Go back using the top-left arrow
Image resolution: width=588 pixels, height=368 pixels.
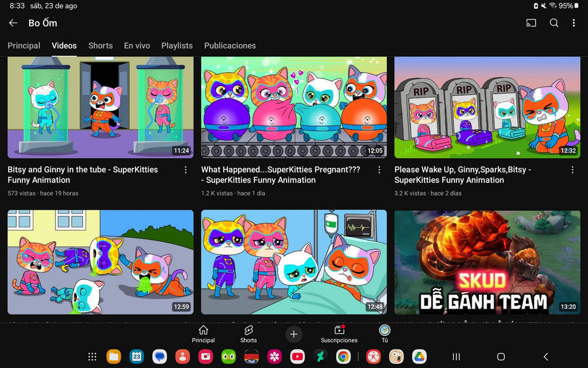tap(13, 23)
